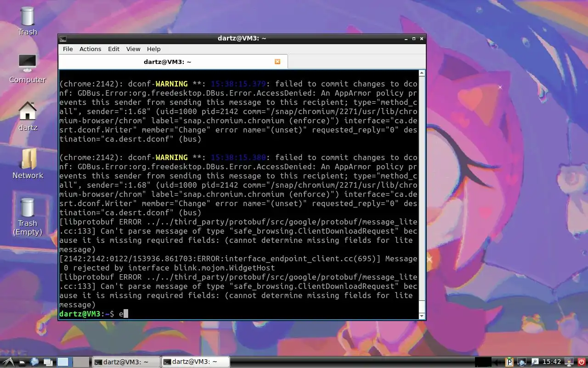Screen dimensions: 588x368
Task: Close the terminal window
Action: (422, 39)
